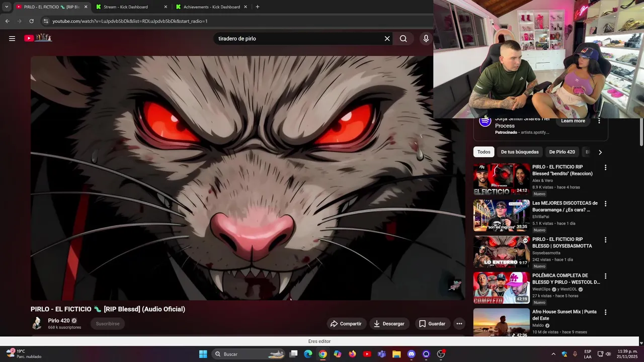Reload the page with the refresh icon

coord(31,21)
